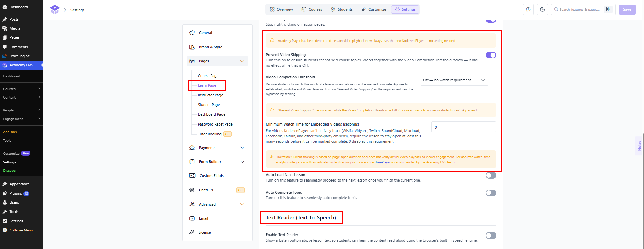Expand the Advanced section chevron

[242, 204]
